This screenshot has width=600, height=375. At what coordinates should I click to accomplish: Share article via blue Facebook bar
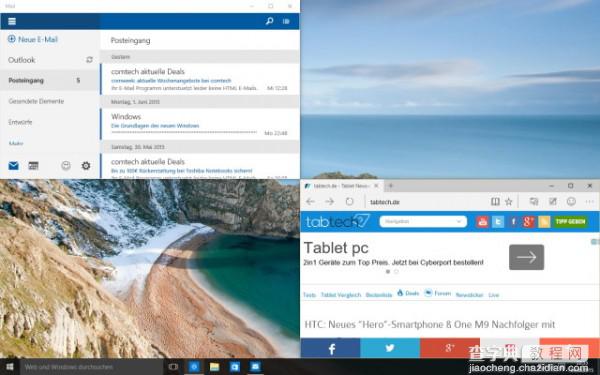click(331, 348)
